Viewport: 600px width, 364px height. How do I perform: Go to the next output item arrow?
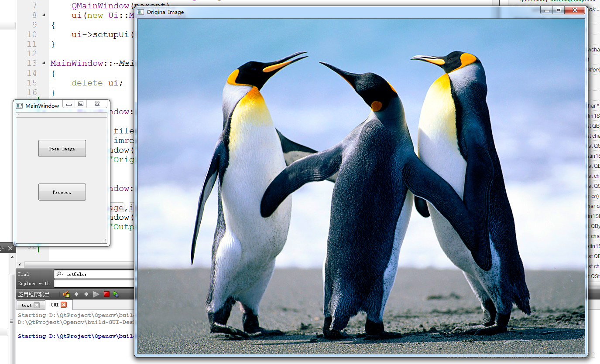(x=86, y=294)
